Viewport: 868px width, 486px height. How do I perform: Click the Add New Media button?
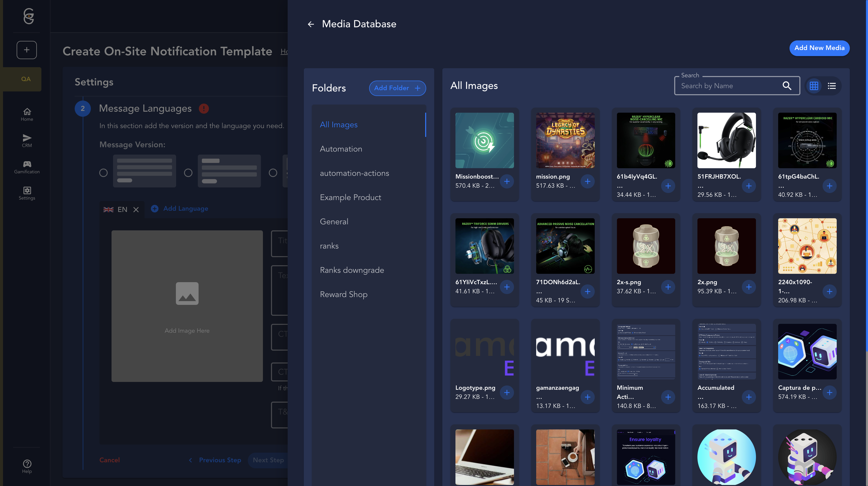[819, 48]
